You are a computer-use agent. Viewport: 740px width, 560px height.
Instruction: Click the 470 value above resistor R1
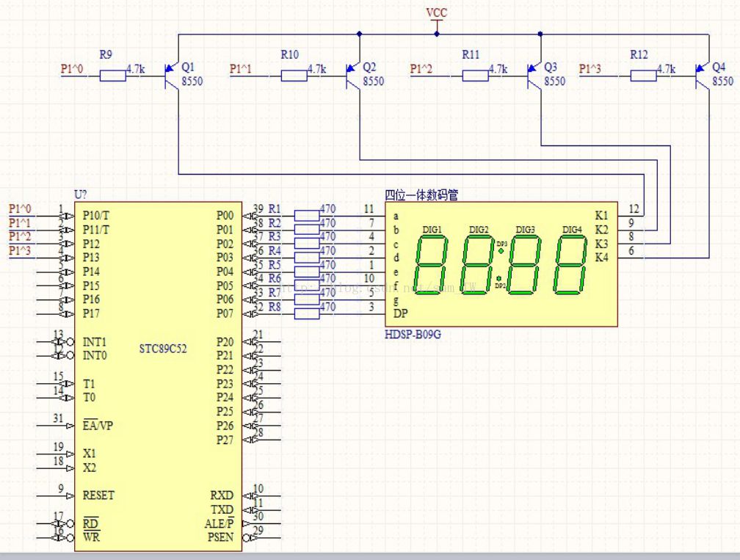tap(328, 208)
